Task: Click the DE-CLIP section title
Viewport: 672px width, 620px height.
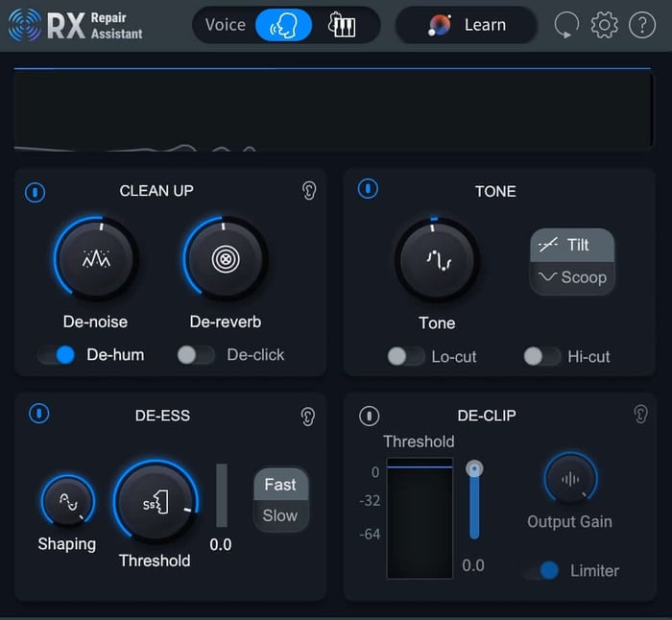Action: (x=487, y=416)
